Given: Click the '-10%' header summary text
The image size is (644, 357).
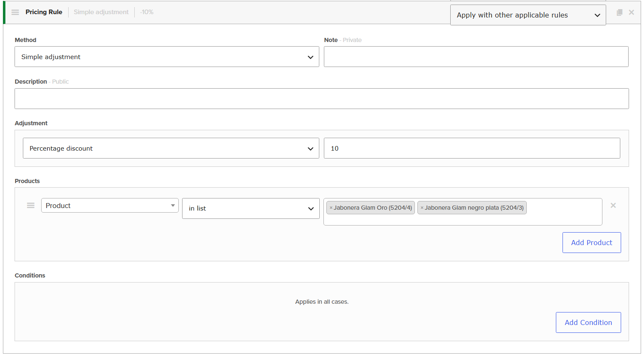Looking at the screenshot, I should point(147,12).
